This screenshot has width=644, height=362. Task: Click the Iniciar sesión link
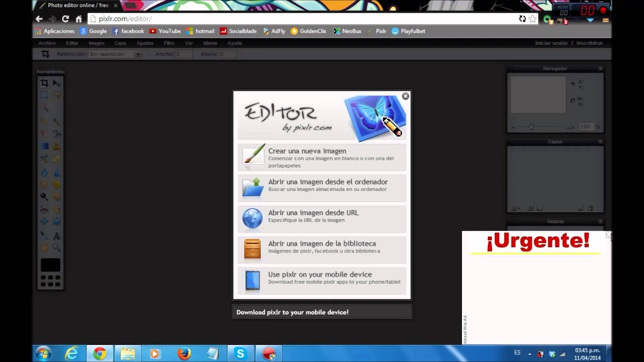pyautogui.click(x=551, y=43)
